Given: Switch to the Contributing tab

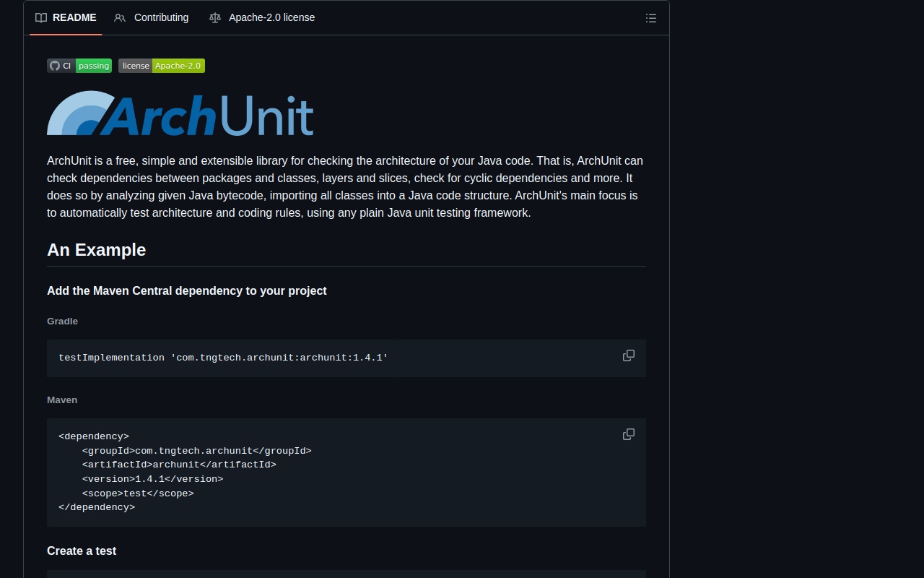Looking at the screenshot, I should tap(161, 17).
